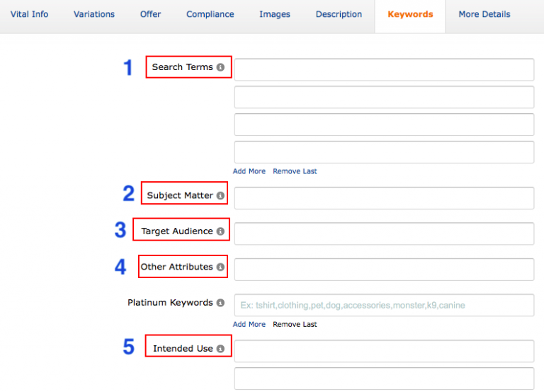
Task: Switch to the Description tab
Action: point(339,14)
